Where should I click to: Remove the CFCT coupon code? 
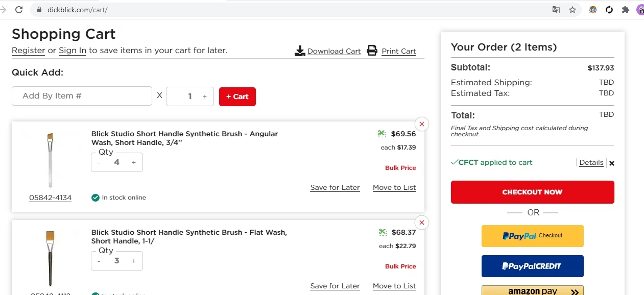point(612,163)
